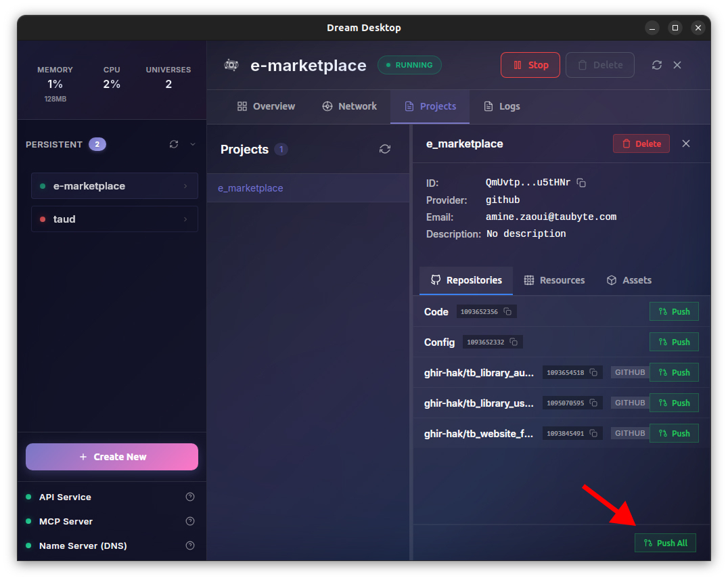728x580 pixels.
Task: Click the CPU 2% stat
Action: coord(112,78)
